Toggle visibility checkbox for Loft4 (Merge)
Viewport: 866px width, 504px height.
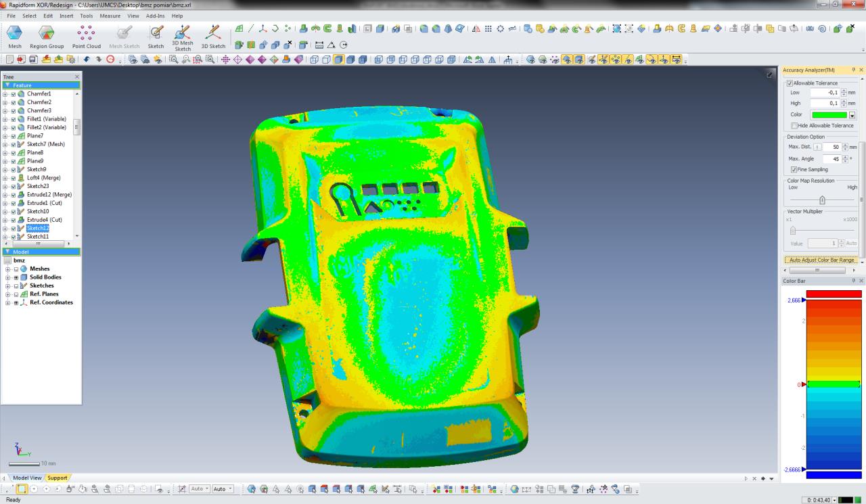click(x=14, y=178)
